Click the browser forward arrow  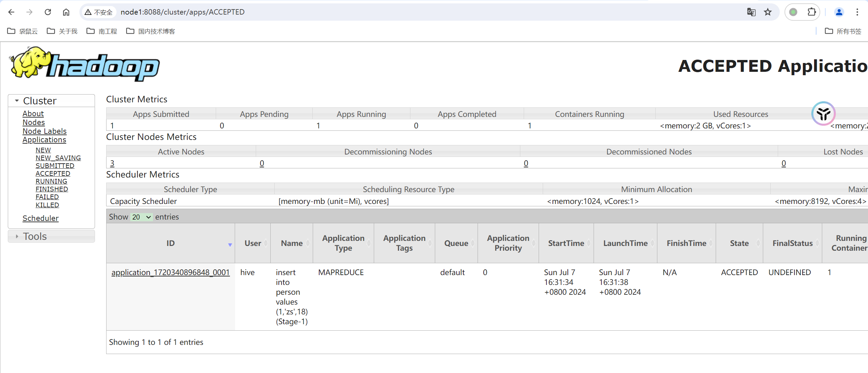tap(30, 12)
